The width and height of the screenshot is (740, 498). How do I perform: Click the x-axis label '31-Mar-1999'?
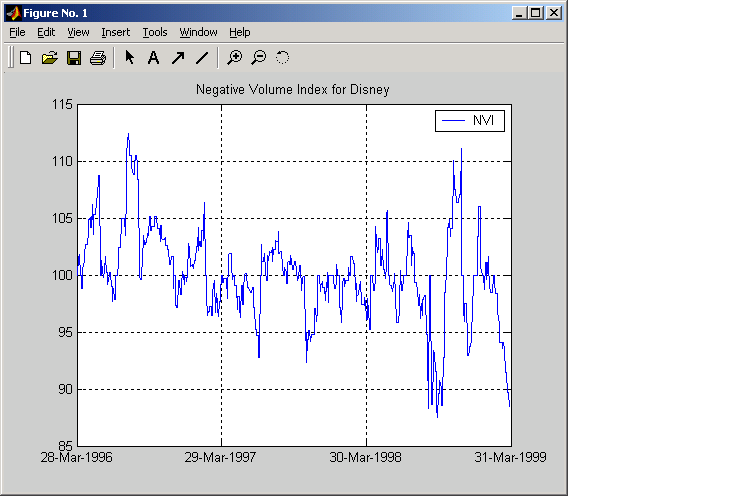click(x=511, y=457)
